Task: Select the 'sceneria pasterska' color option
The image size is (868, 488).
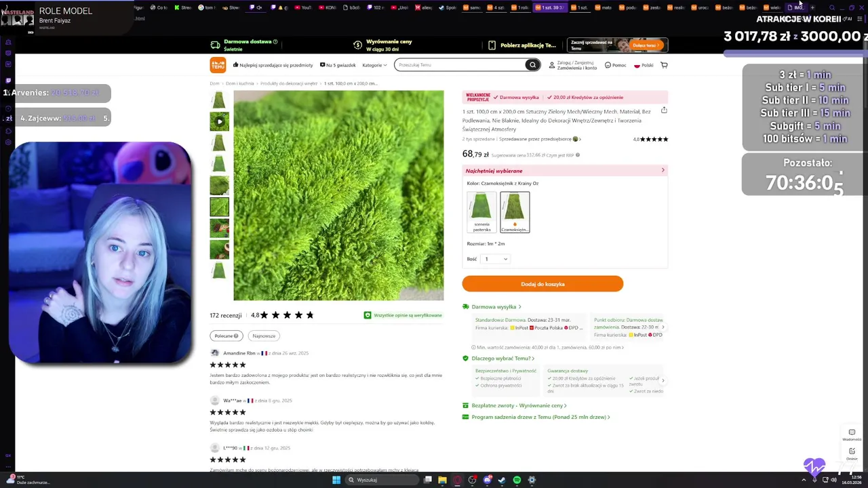Action: tap(481, 212)
